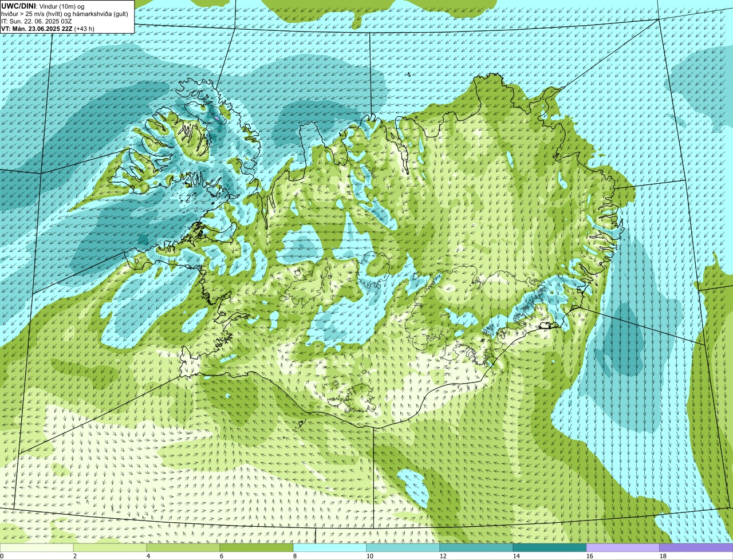The image size is (733, 560).
Task: Click the '6' scale label
Action: 222,556
